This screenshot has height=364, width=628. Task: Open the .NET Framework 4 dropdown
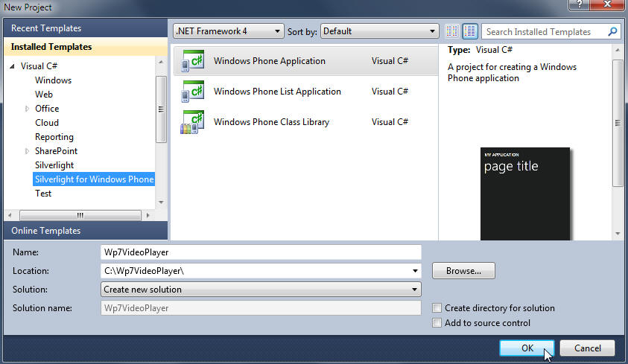click(228, 31)
